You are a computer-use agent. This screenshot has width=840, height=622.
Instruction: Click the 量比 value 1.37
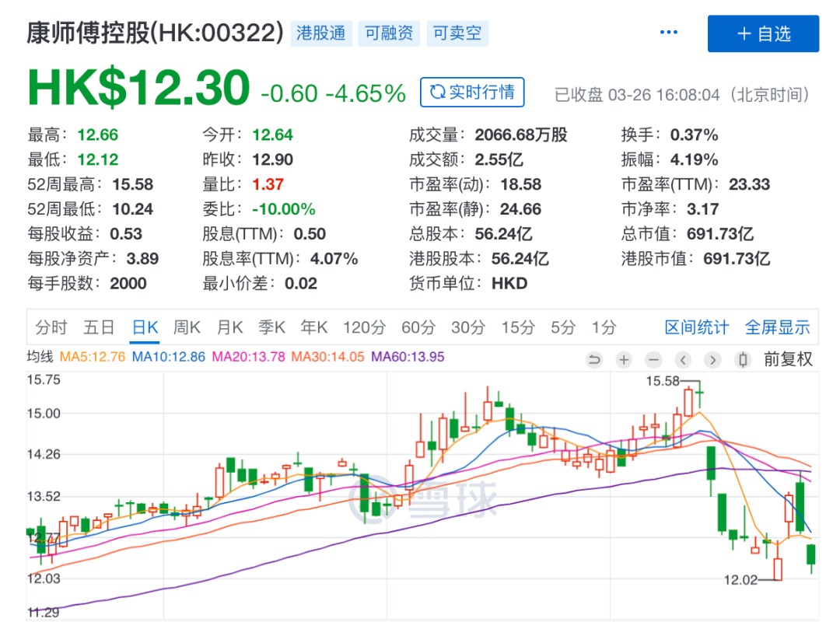[268, 184]
